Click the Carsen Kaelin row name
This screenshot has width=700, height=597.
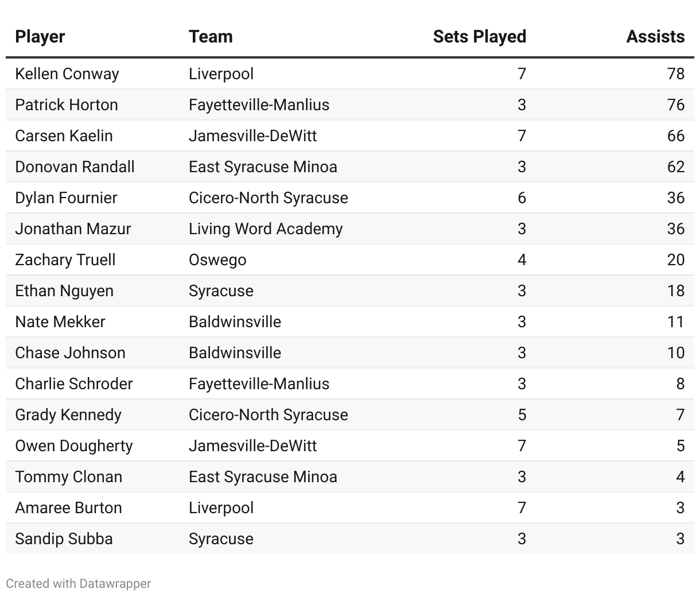[64, 136]
